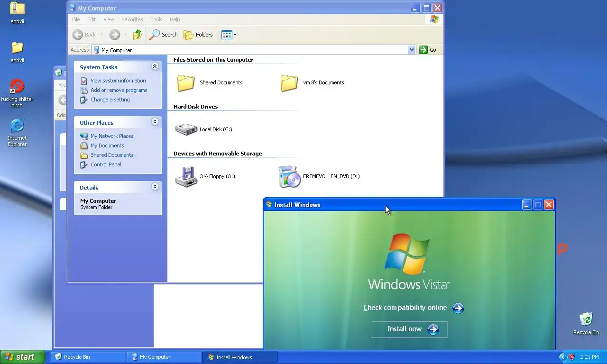Select the vm 8's Documents folder
607x364 pixels.
point(289,82)
